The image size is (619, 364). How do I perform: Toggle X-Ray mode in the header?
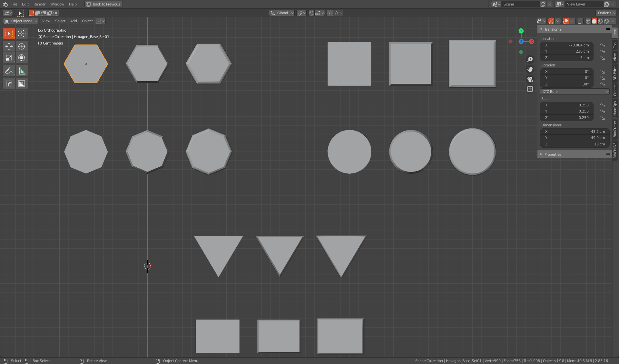point(580,21)
